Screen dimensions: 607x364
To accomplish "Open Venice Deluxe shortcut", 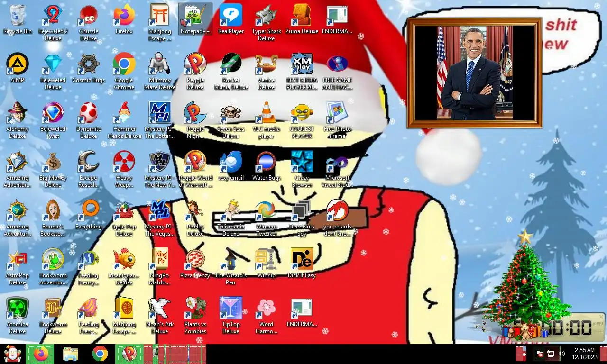I will [267, 71].
